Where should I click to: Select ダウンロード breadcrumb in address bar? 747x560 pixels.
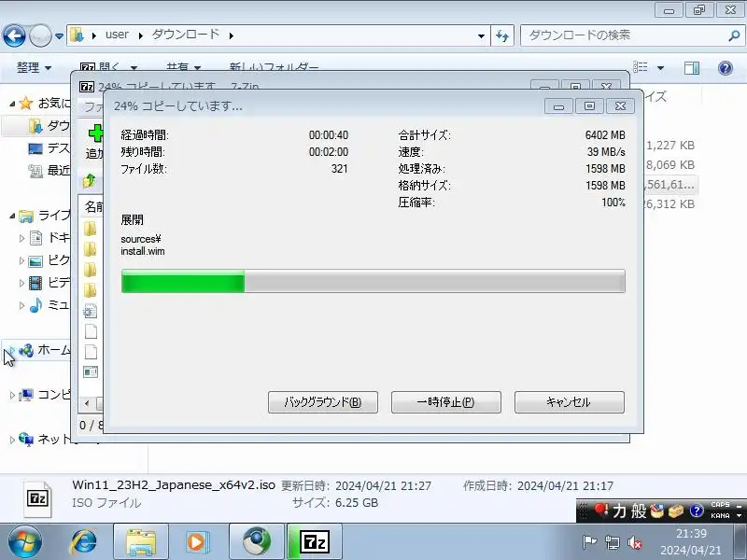click(186, 35)
